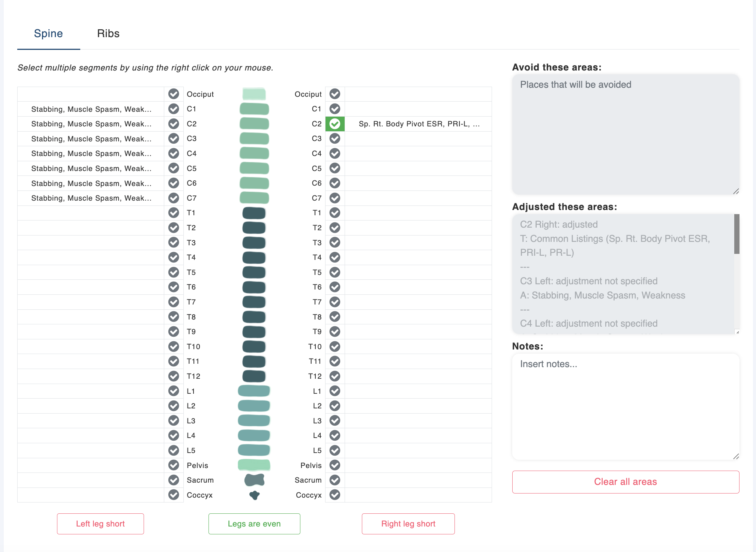This screenshot has height=552, width=756.
Task: Click into the Notes text field
Action: [625, 406]
